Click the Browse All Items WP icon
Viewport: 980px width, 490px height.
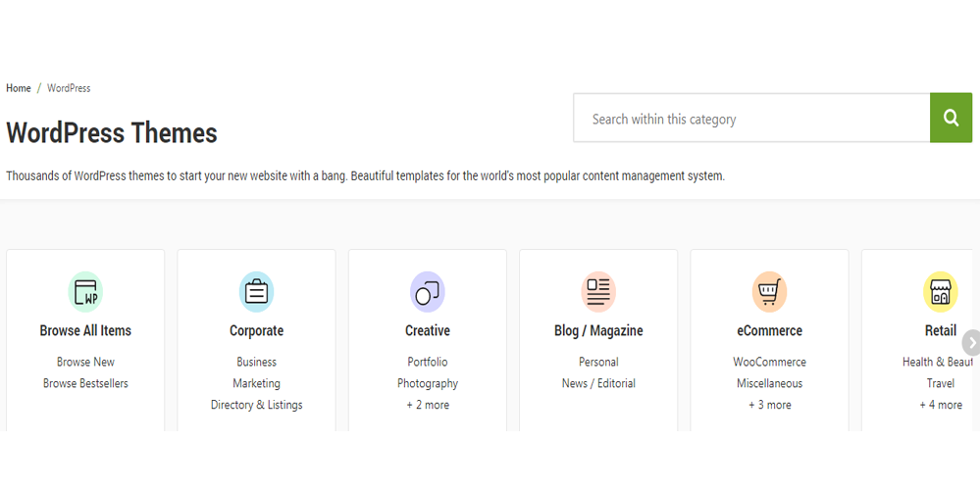pyautogui.click(x=85, y=292)
